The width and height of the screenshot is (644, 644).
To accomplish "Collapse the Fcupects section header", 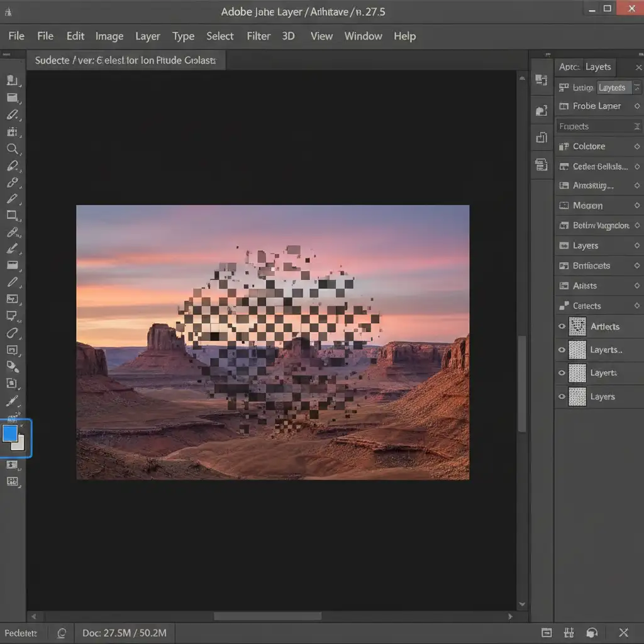I will coord(636,126).
